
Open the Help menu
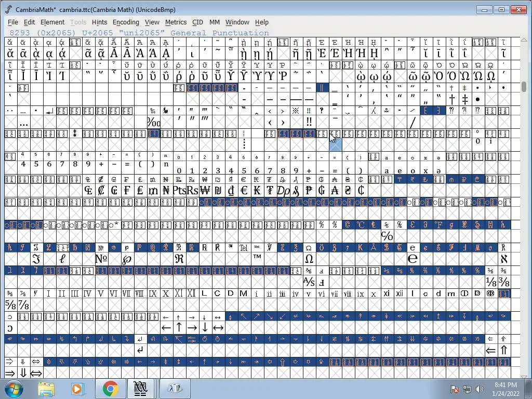tap(262, 22)
